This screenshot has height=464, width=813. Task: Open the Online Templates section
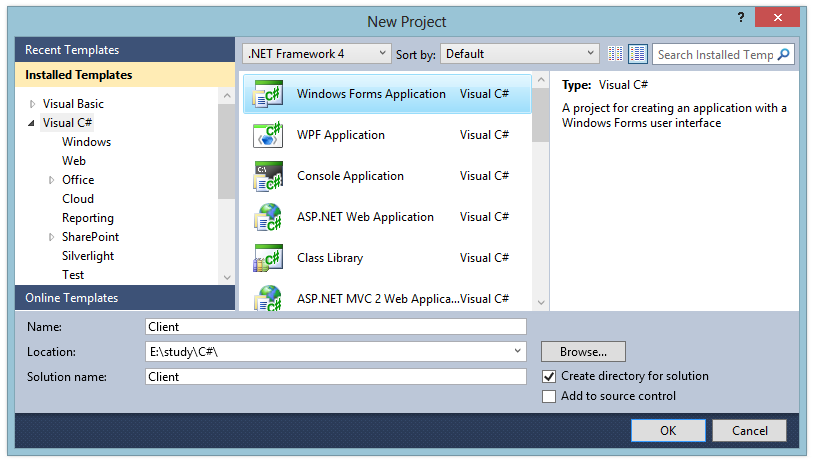(x=125, y=298)
